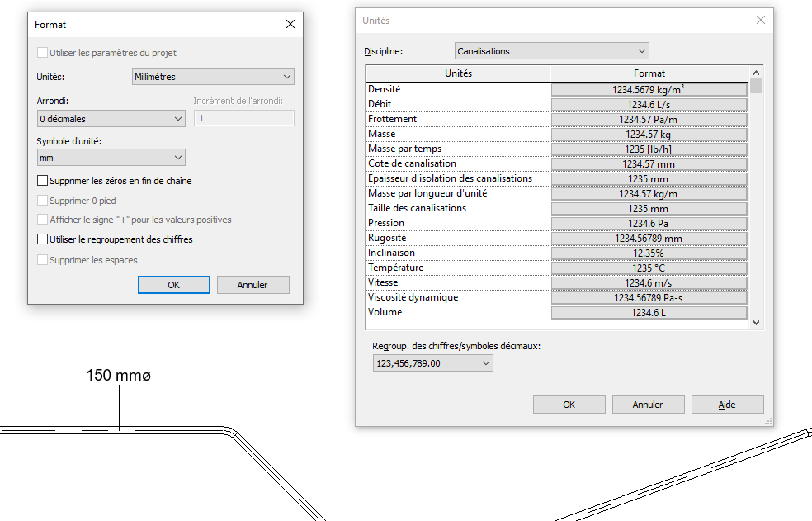Close the Format dialog window
This screenshot has height=521, width=812.
[290, 25]
